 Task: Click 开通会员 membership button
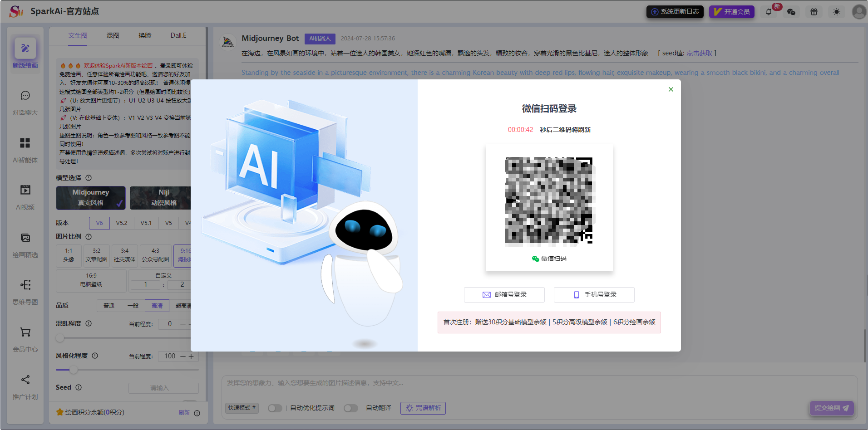732,12
